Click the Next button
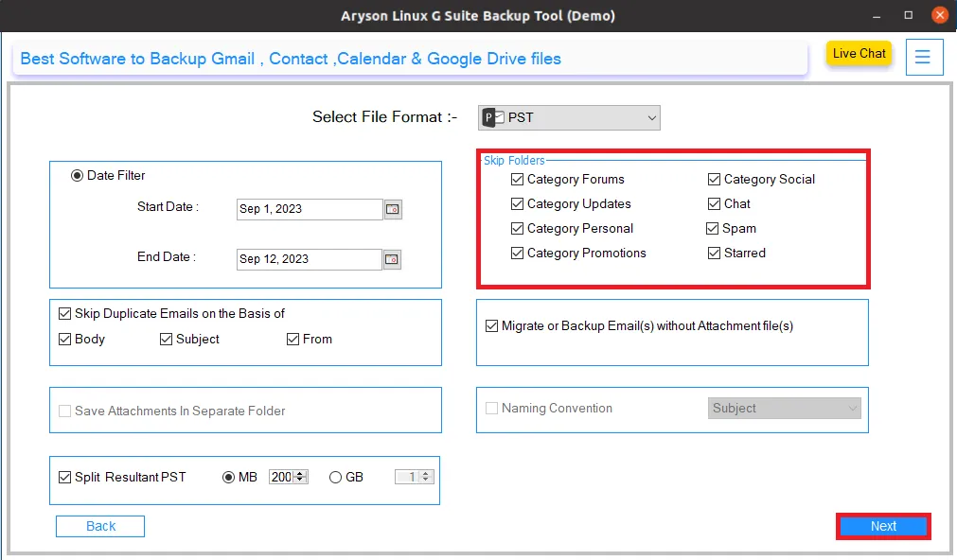This screenshot has width=957, height=560. tap(883, 526)
